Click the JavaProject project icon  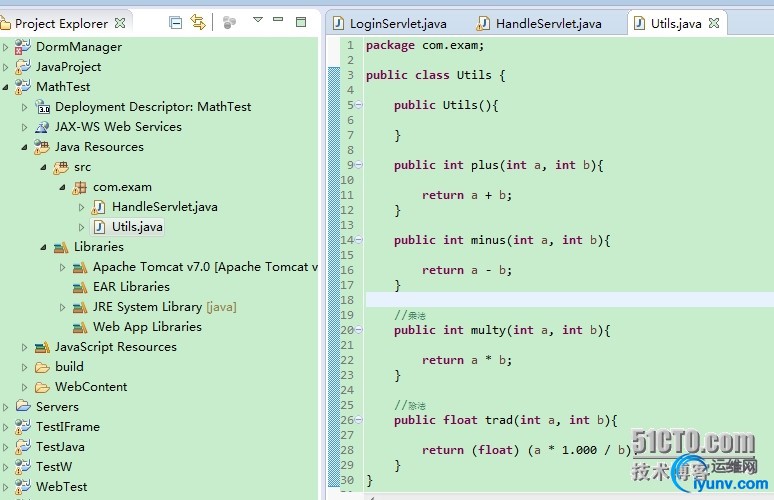[x=22, y=67]
